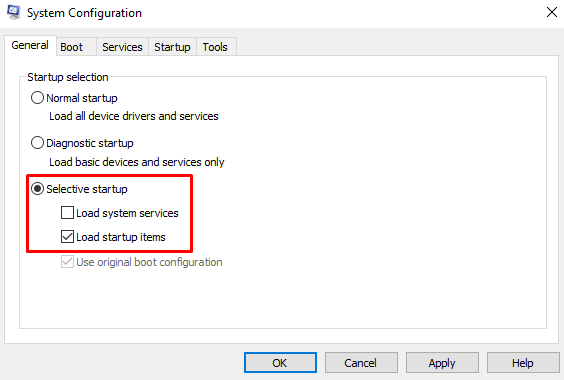564x380 pixels.
Task: Click the Cancel button
Action: [x=361, y=363]
